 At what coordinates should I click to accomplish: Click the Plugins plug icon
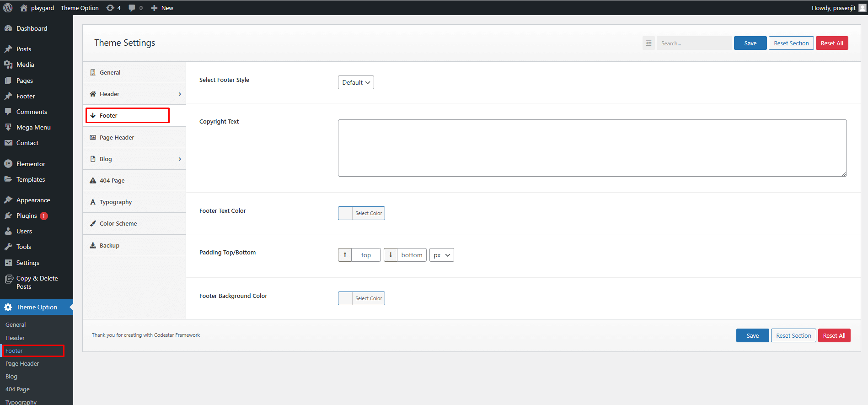point(8,216)
